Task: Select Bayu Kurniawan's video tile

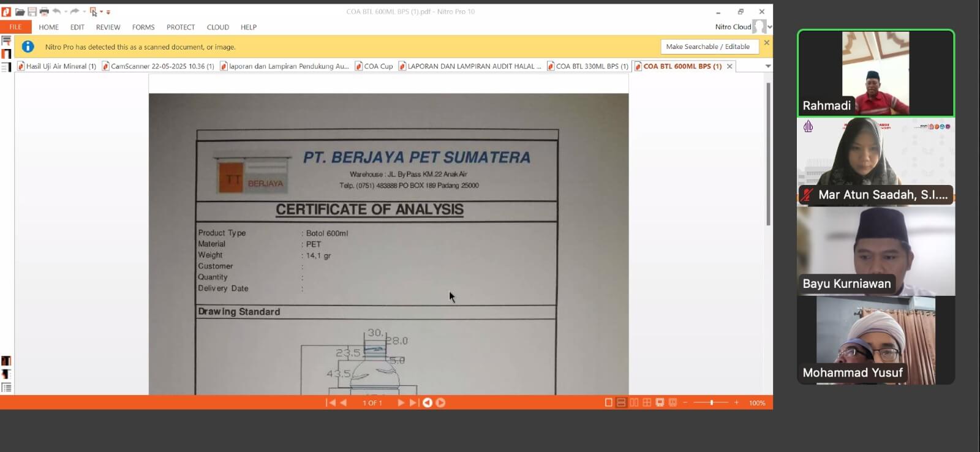Action: (x=876, y=250)
